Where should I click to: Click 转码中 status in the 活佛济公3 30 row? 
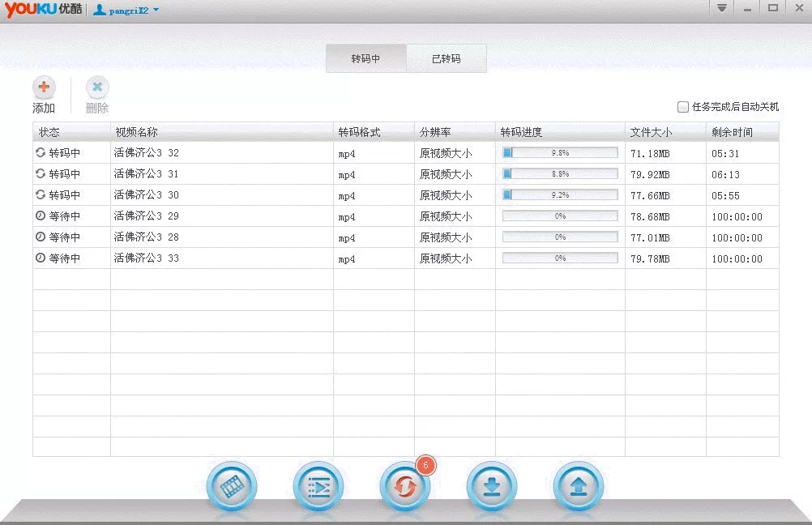(65, 194)
